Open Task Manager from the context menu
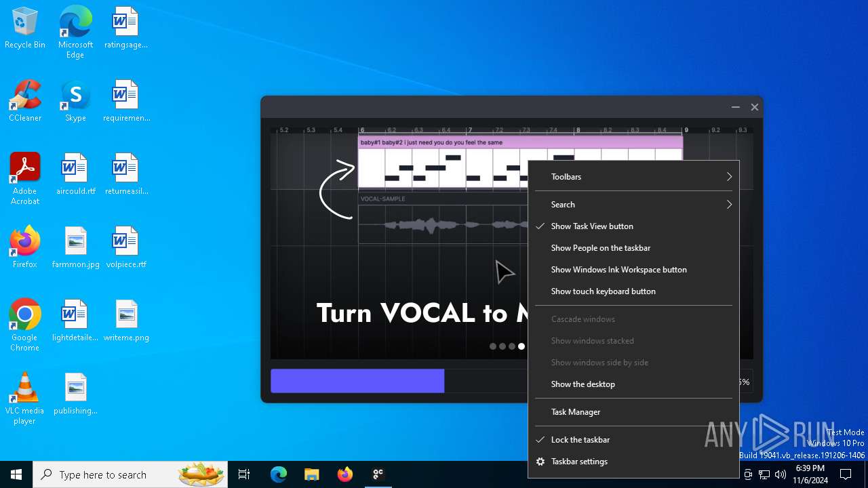The height and width of the screenshot is (488, 868). point(633,412)
